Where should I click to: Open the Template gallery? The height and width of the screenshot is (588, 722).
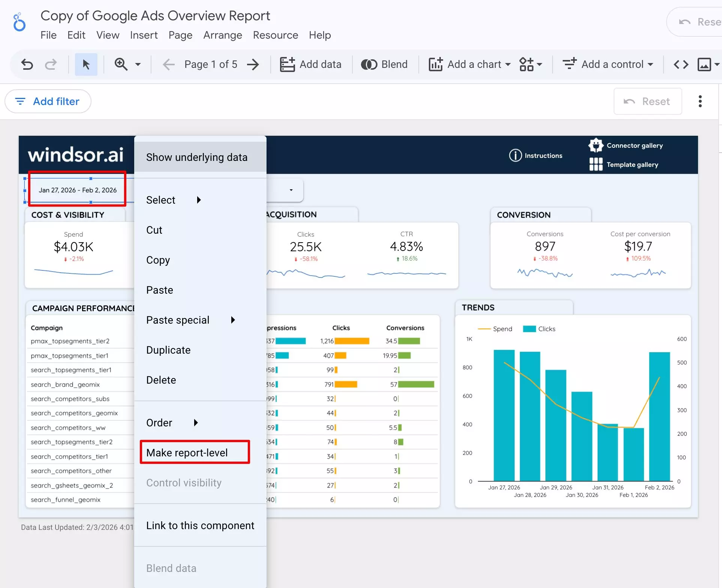pos(595,164)
